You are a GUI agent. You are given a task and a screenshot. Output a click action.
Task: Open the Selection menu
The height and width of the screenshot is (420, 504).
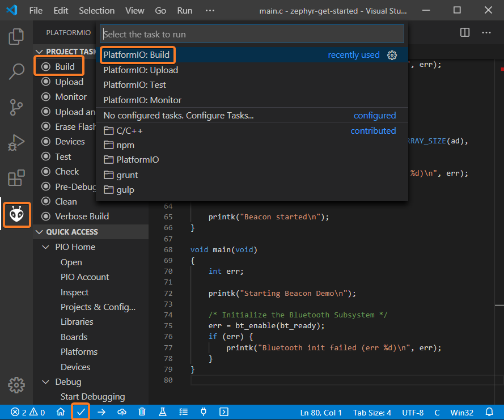point(97,11)
